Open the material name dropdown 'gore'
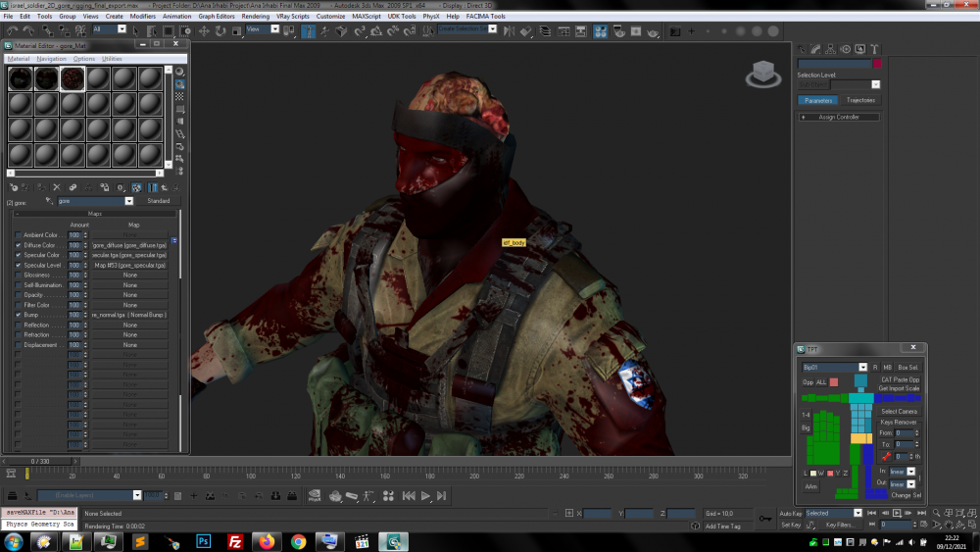Screen dimensions: 980x552 [x=128, y=201]
